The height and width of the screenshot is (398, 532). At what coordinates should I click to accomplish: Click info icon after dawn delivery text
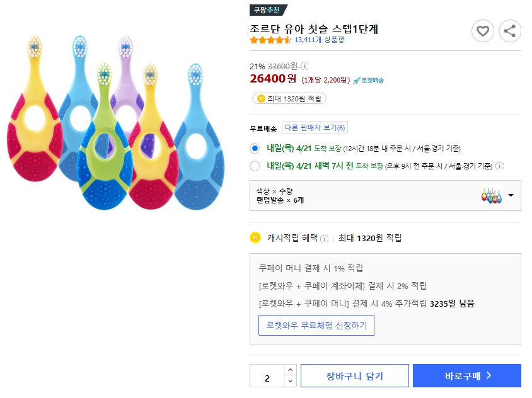(x=500, y=166)
